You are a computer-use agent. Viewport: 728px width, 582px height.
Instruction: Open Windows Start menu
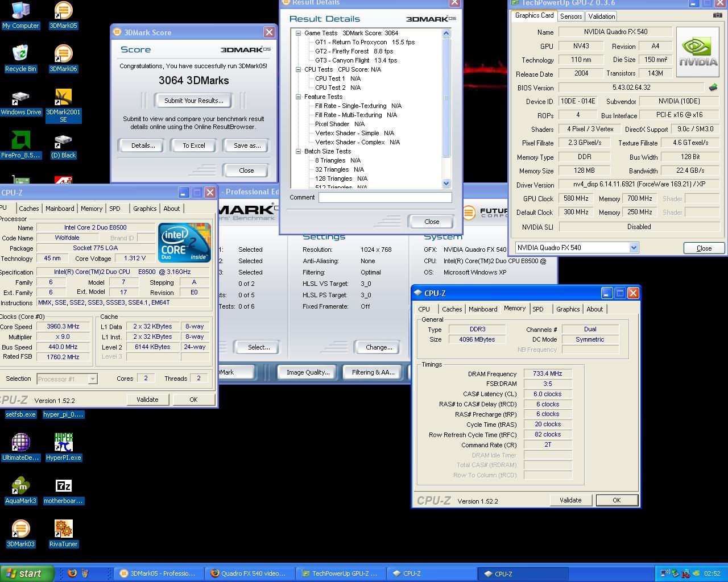27,573
